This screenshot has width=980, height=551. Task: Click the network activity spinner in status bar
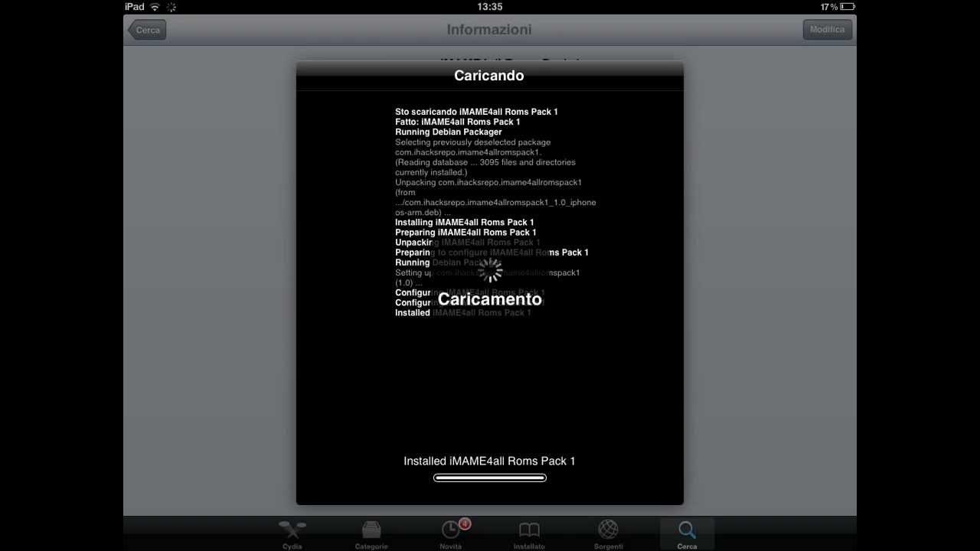(171, 7)
